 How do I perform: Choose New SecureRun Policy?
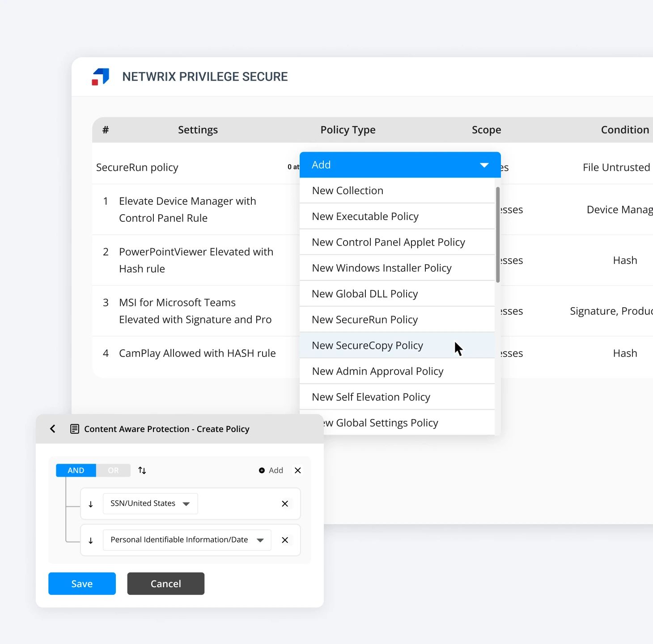397,320
